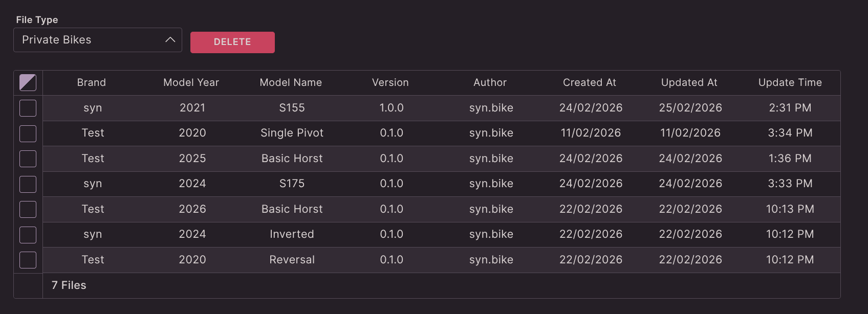868x314 pixels.
Task: Select the 2025 Basic Horst row checkbox
Action: pos(28,159)
